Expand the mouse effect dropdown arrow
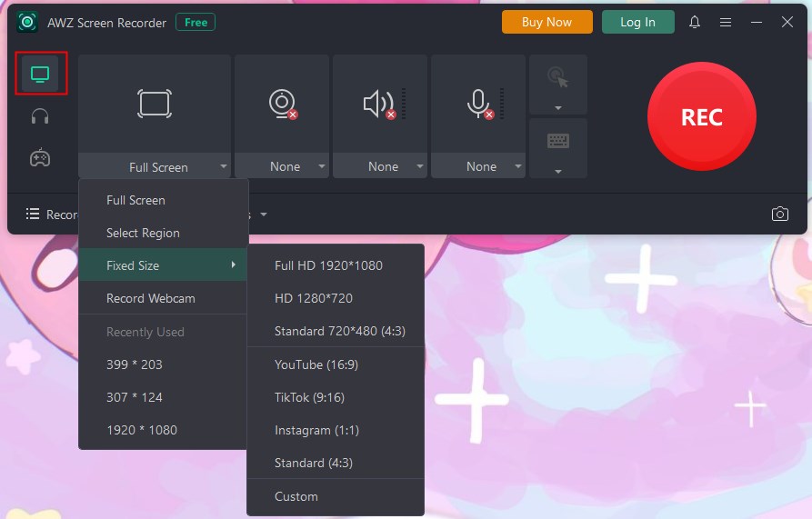Viewport: 812px width, 519px height. point(558,108)
